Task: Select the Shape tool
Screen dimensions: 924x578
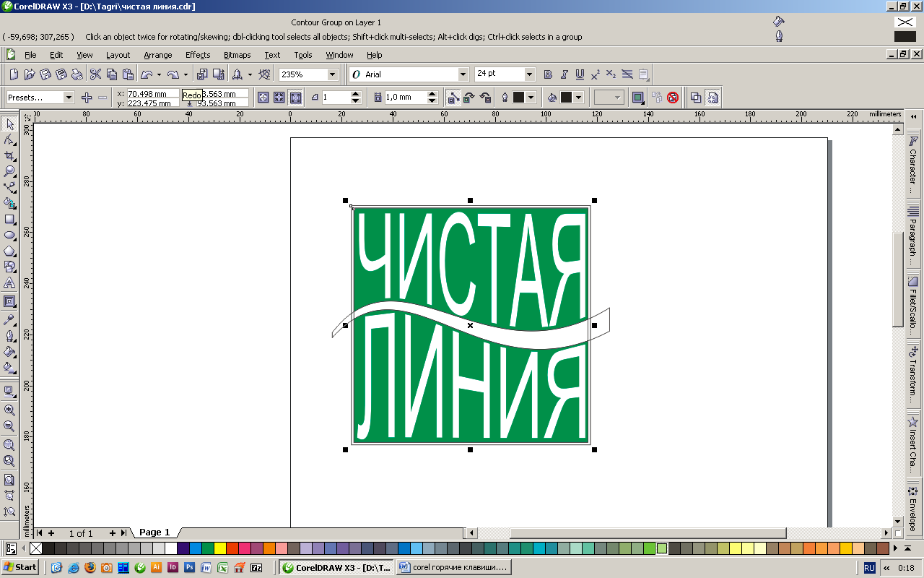Action: [10, 140]
